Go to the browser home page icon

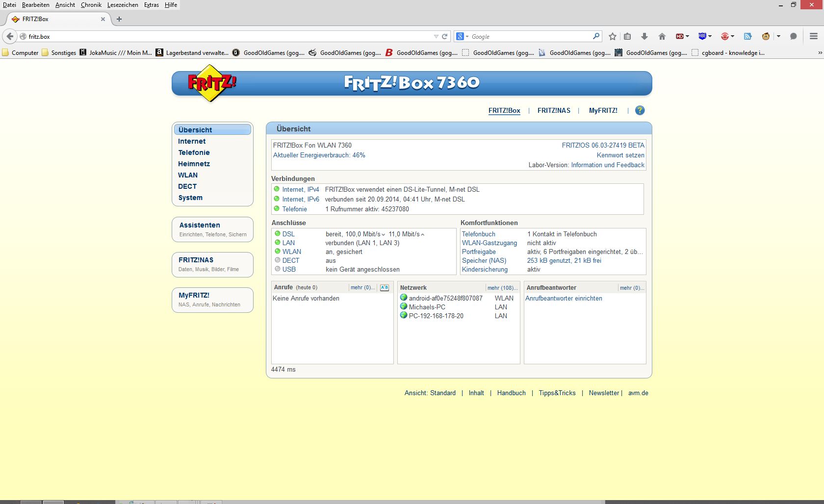click(x=662, y=36)
